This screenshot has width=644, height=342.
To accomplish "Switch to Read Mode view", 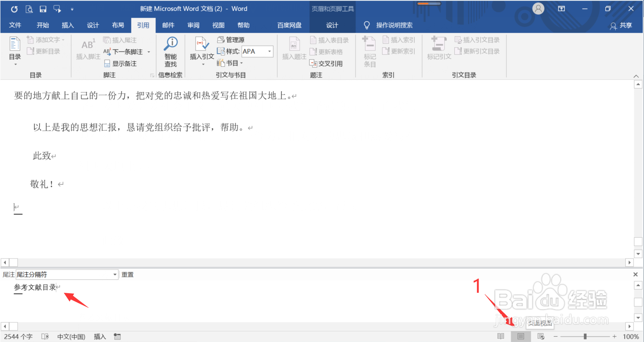I will tap(501, 337).
